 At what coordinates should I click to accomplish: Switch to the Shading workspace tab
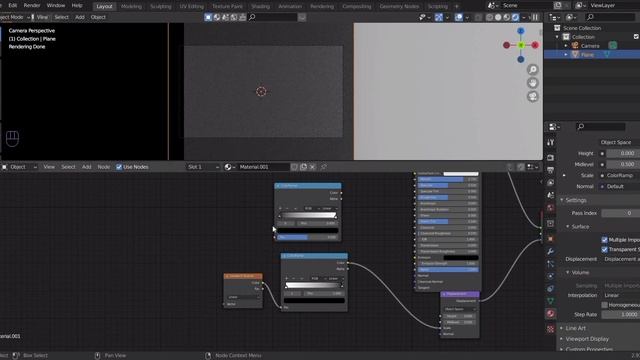(x=260, y=7)
